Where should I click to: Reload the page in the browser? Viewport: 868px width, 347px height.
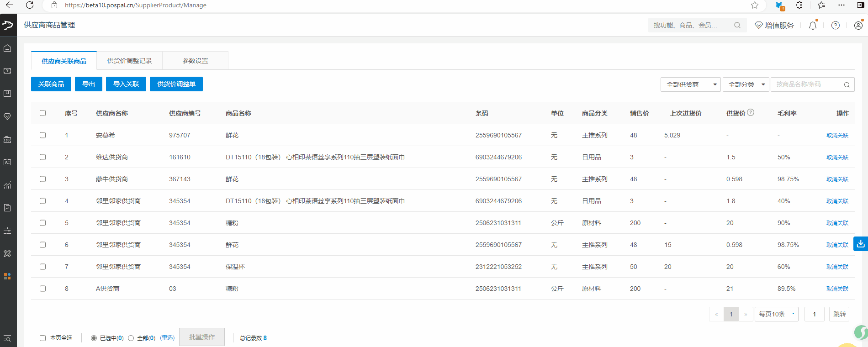pos(30,5)
